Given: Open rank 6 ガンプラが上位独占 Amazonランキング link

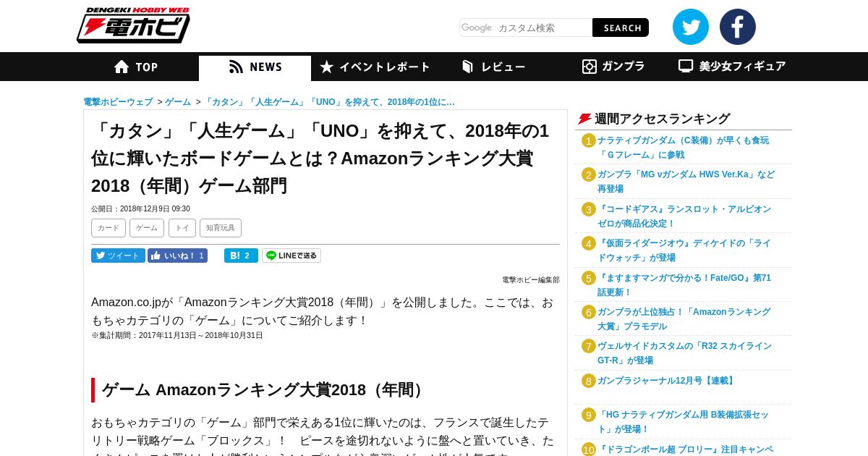Looking at the screenshot, I should pos(684,319).
